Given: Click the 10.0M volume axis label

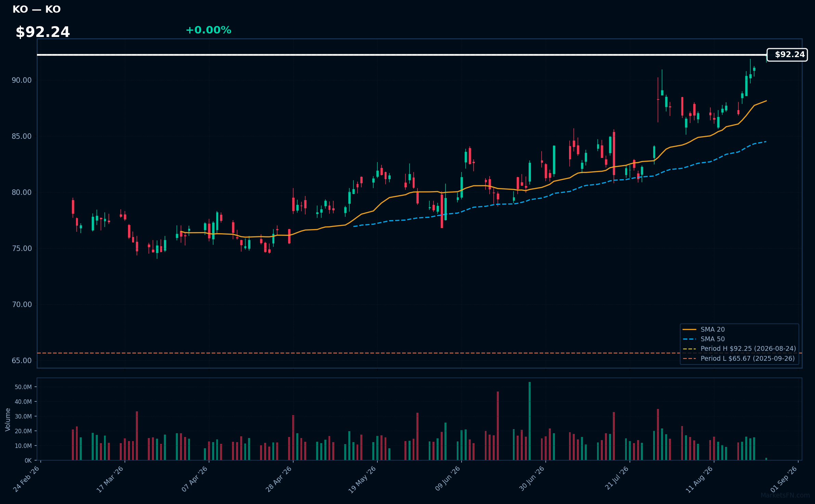Looking at the screenshot, I should 23,446.
